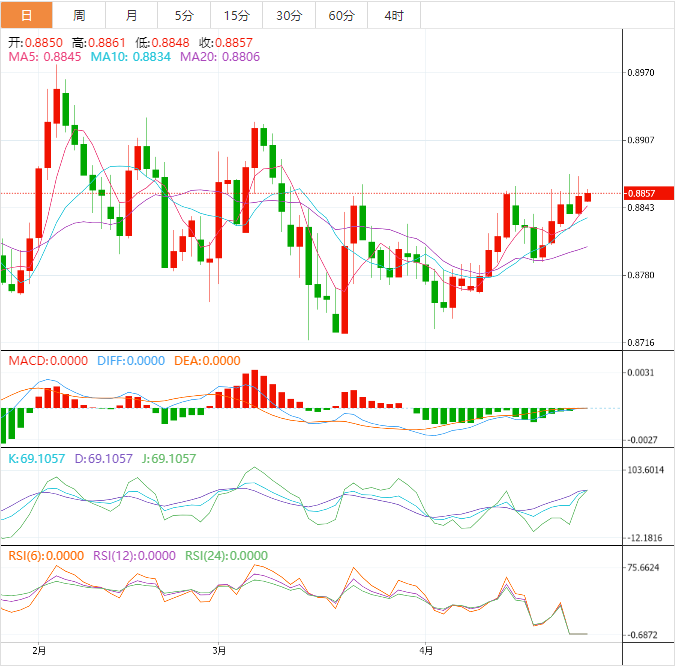Show the 30分 interval chart
The width and height of the screenshot is (679, 669).
coord(288,16)
